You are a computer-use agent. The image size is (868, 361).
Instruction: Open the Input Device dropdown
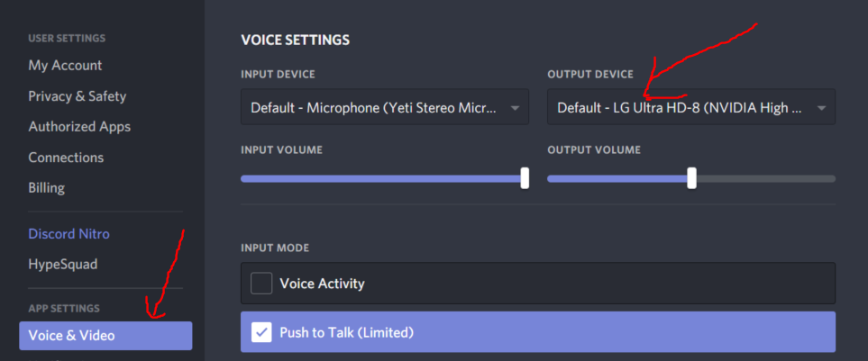click(385, 107)
